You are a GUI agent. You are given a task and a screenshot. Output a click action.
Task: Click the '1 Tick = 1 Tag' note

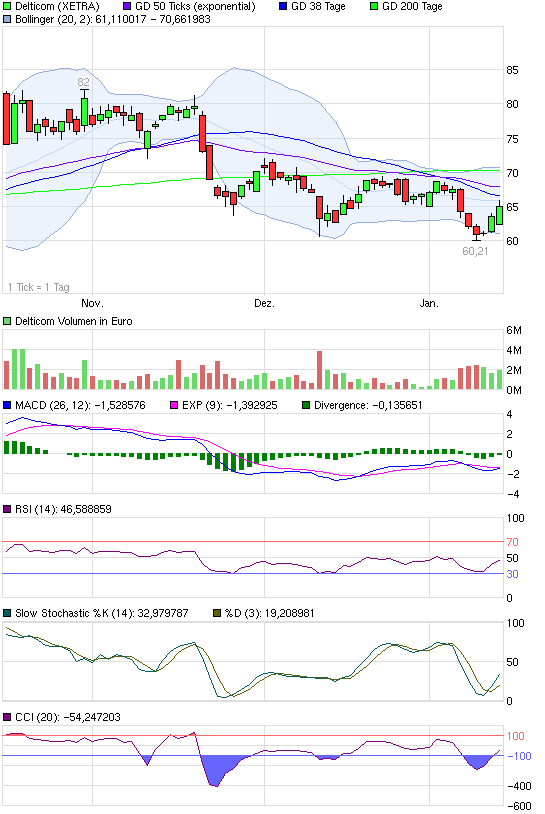click(x=39, y=287)
